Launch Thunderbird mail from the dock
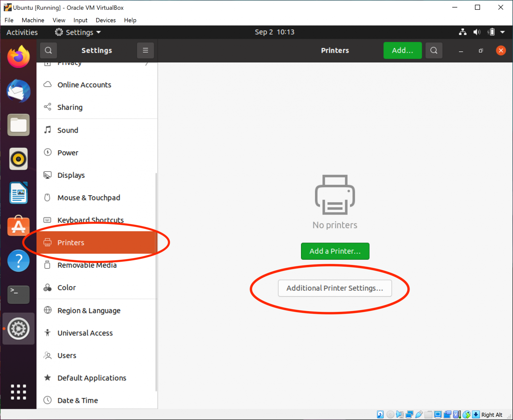Viewport: 513px width, 420px height. [19, 91]
